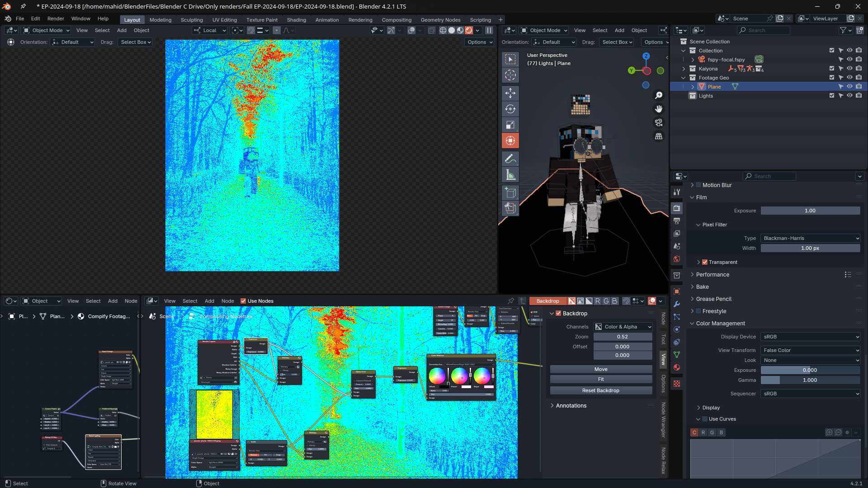Image resolution: width=868 pixels, height=488 pixels.
Task: Select the Rotate tool in the viewport
Action: [x=510, y=108]
